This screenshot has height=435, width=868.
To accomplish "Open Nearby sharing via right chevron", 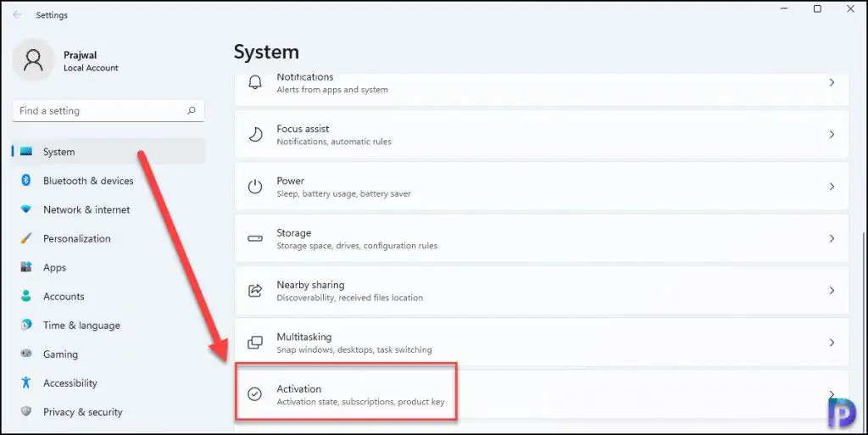I will pos(832,291).
